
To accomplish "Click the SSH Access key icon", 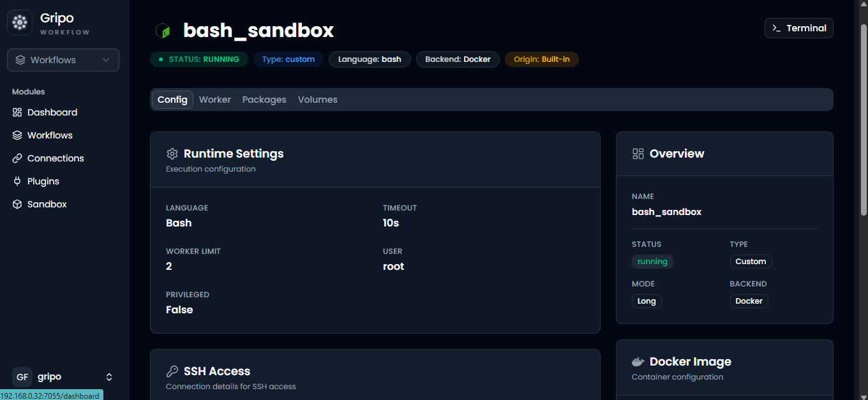I will pyautogui.click(x=172, y=371).
